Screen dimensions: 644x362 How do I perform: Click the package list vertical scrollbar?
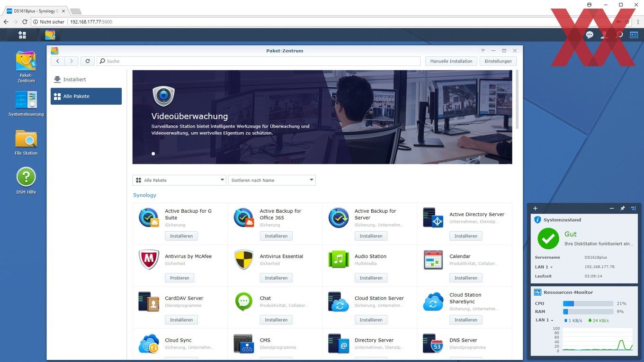point(517,100)
